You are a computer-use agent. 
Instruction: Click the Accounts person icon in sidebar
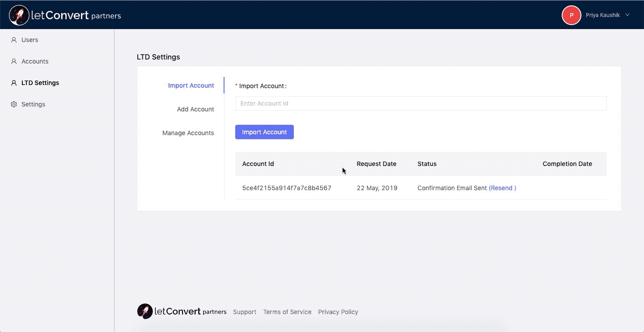(14, 61)
